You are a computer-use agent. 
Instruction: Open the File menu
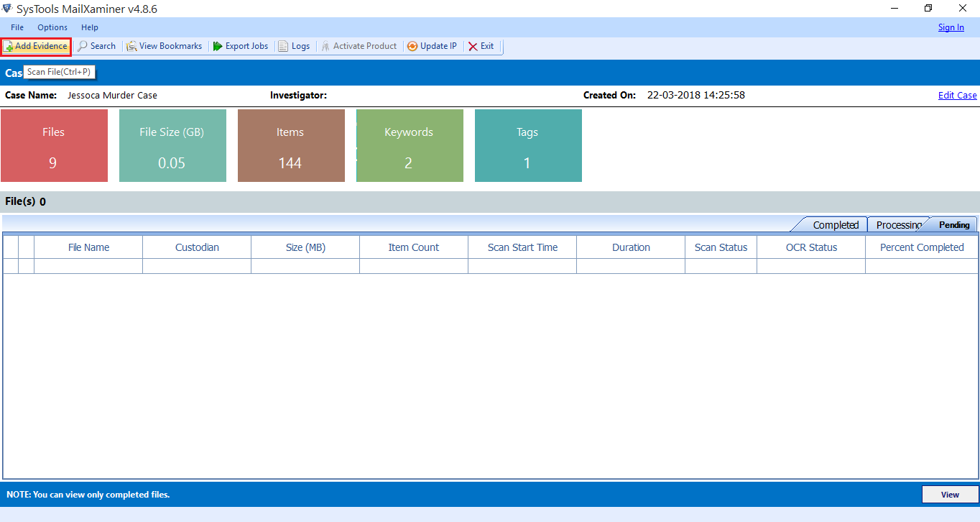(17, 27)
